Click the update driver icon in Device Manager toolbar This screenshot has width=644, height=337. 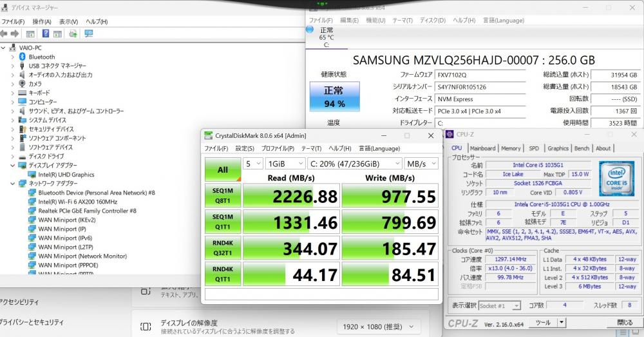73,34
